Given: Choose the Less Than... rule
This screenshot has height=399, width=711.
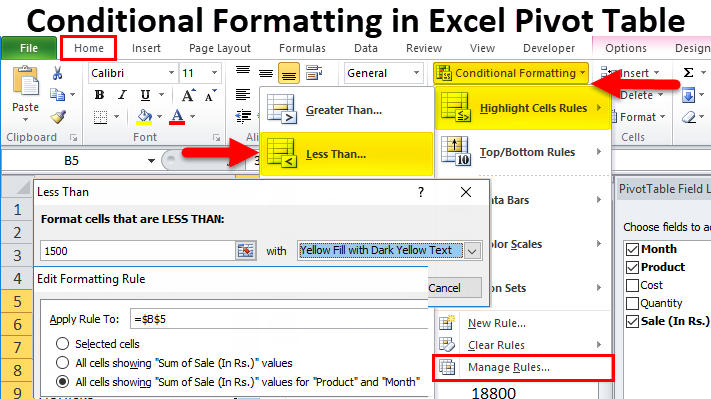Looking at the screenshot, I should pos(347,154).
